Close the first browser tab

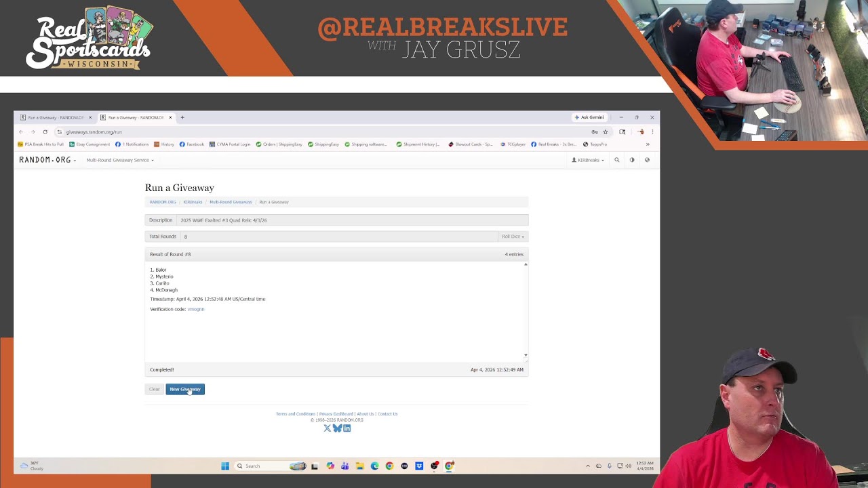pyautogui.click(x=90, y=117)
